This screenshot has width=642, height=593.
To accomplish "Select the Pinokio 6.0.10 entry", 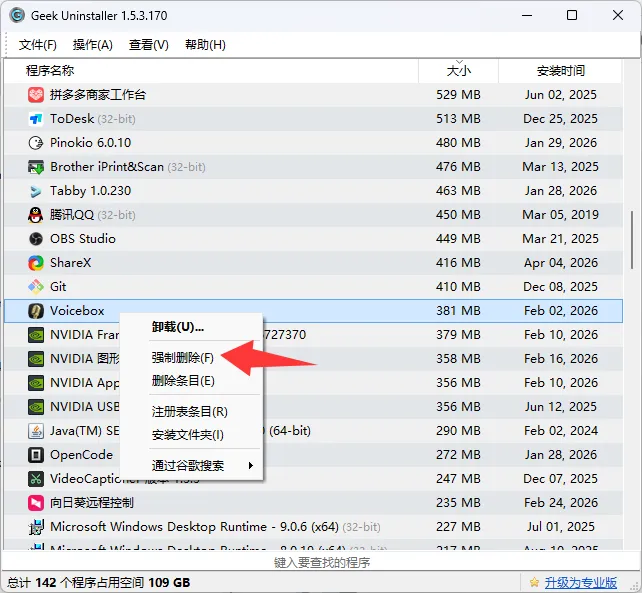I will pos(90,143).
